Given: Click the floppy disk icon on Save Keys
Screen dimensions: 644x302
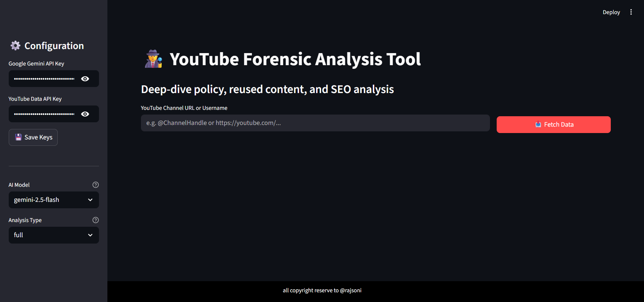Looking at the screenshot, I should pyautogui.click(x=18, y=137).
